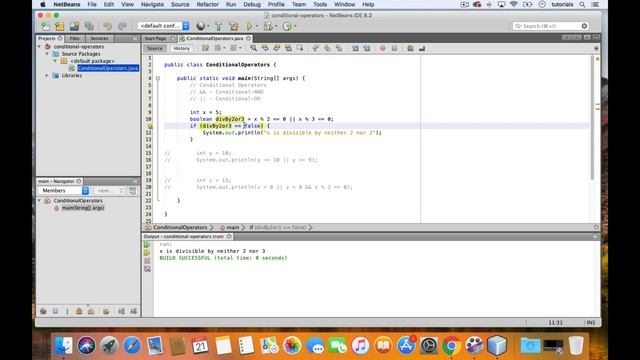Switch to the Files tab
Viewport: 640px width, 360px height.
(74, 38)
